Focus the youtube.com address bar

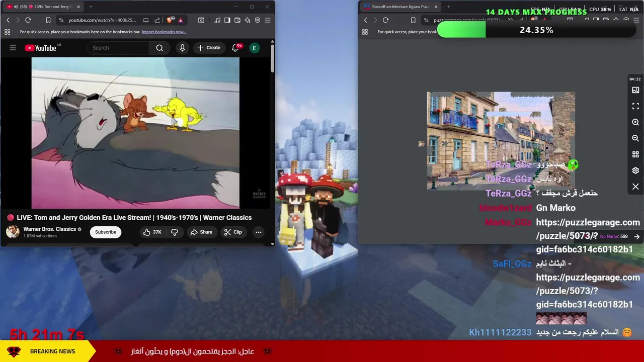click(x=103, y=20)
